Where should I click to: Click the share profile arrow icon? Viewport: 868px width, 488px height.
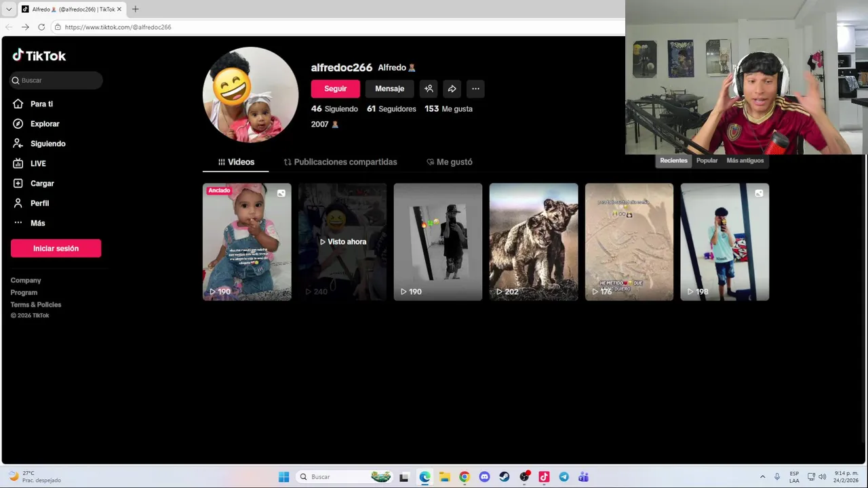click(x=452, y=89)
